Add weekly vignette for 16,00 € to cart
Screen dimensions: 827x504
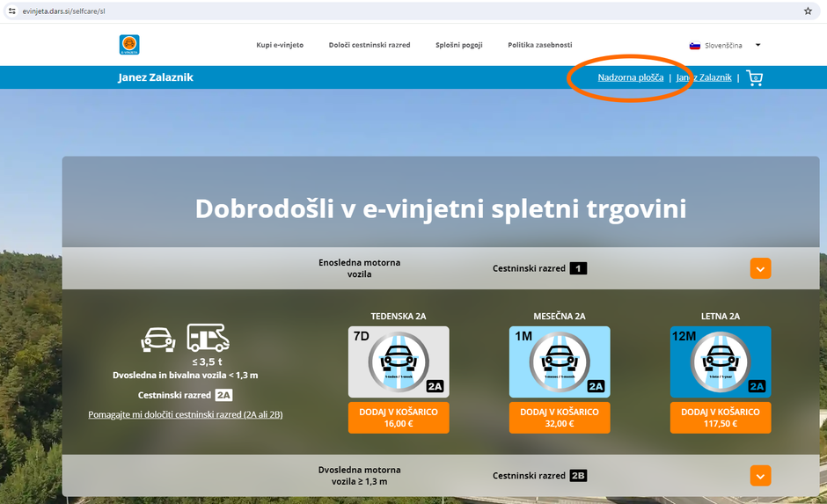coord(399,418)
